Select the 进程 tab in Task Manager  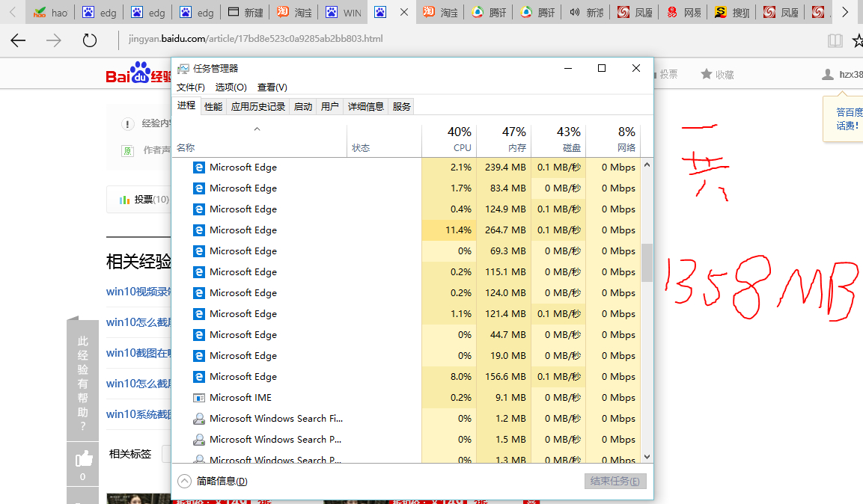pyautogui.click(x=186, y=105)
